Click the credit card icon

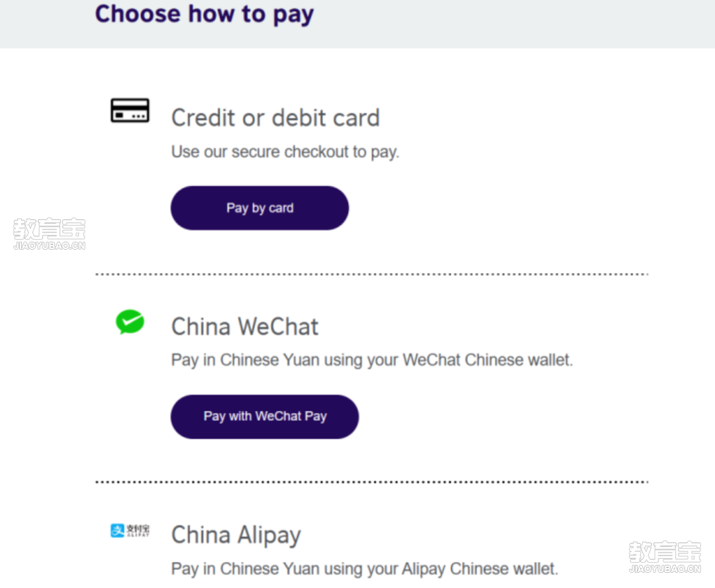click(130, 111)
